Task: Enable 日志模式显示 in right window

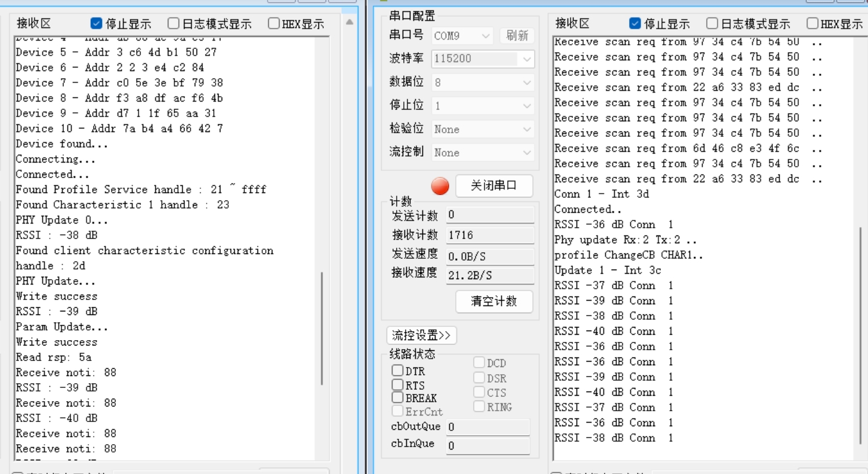Action: click(x=712, y=23)
